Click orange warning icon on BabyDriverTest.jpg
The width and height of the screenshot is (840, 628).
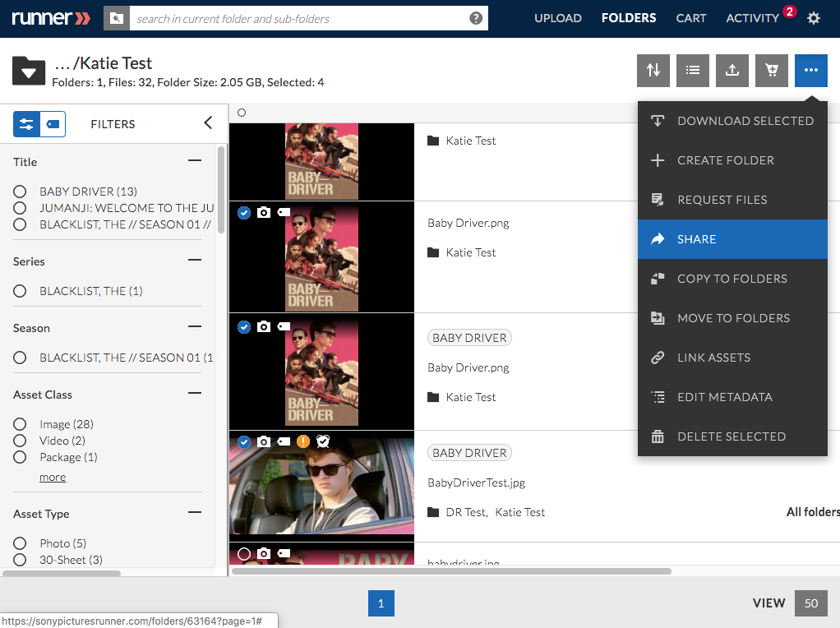303,441
